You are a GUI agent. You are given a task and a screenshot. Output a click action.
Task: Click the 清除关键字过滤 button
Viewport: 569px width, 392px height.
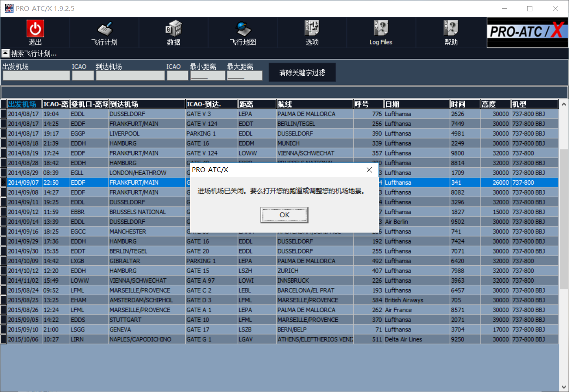point(302,72)
